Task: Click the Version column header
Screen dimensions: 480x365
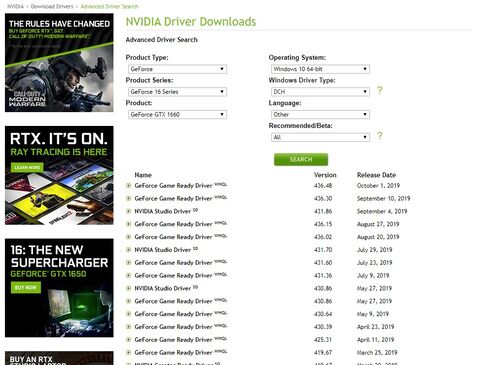Action: tap(325, 175)
